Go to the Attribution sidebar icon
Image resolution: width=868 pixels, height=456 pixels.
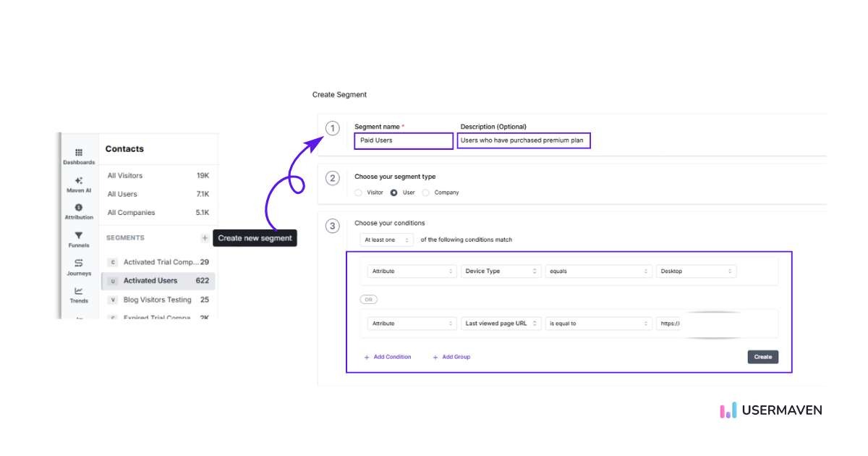[x=79, y=208]
